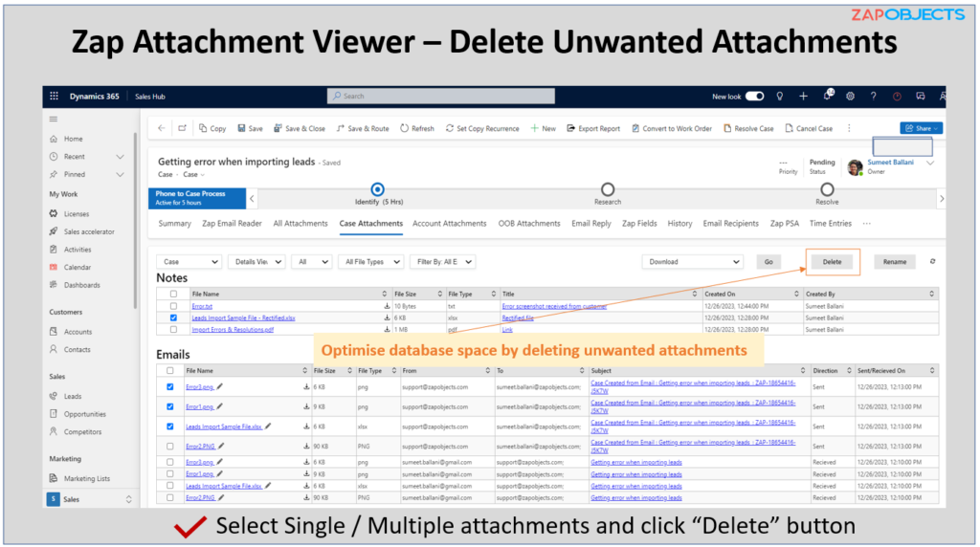This screenshot has height=547, width=980.
Task: Check the Import Errors & Resolutions.pdf checkbox
Action: click(x=174, y=329)
